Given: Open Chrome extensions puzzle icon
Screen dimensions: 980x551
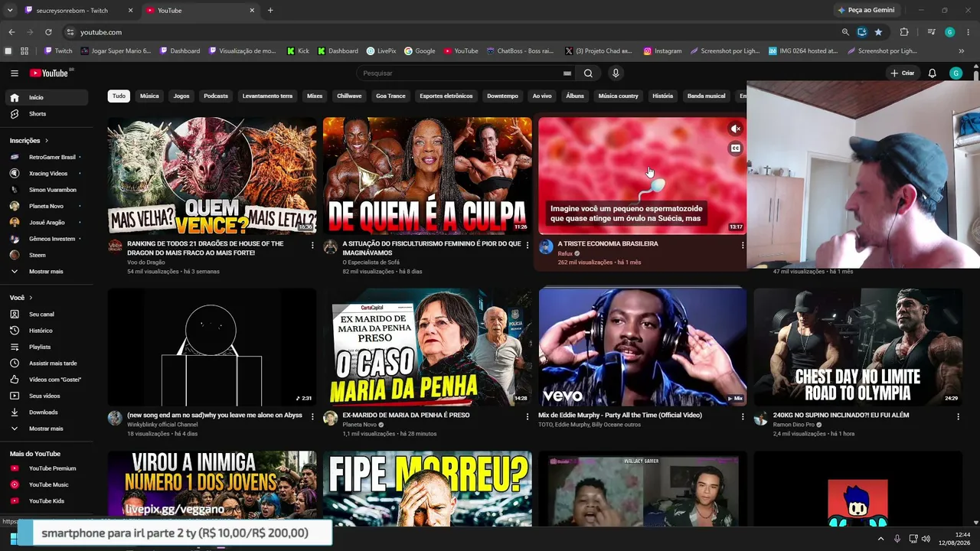Looking at the screenshot, I should click(x=904, y=32).
